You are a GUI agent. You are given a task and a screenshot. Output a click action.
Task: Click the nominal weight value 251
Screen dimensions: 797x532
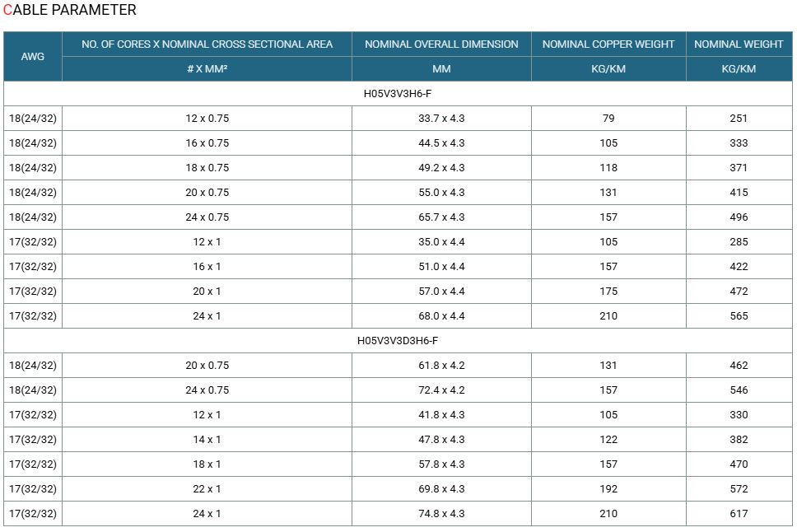(x=739, y=119)
